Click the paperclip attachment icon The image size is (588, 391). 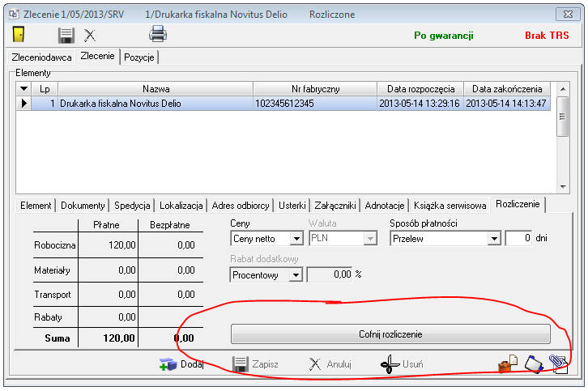(x=559, y=364)
